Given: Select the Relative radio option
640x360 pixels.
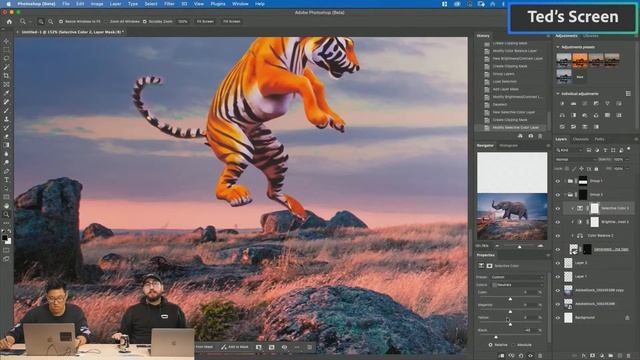Looking at the screenshot, I should tap(491, 345).
